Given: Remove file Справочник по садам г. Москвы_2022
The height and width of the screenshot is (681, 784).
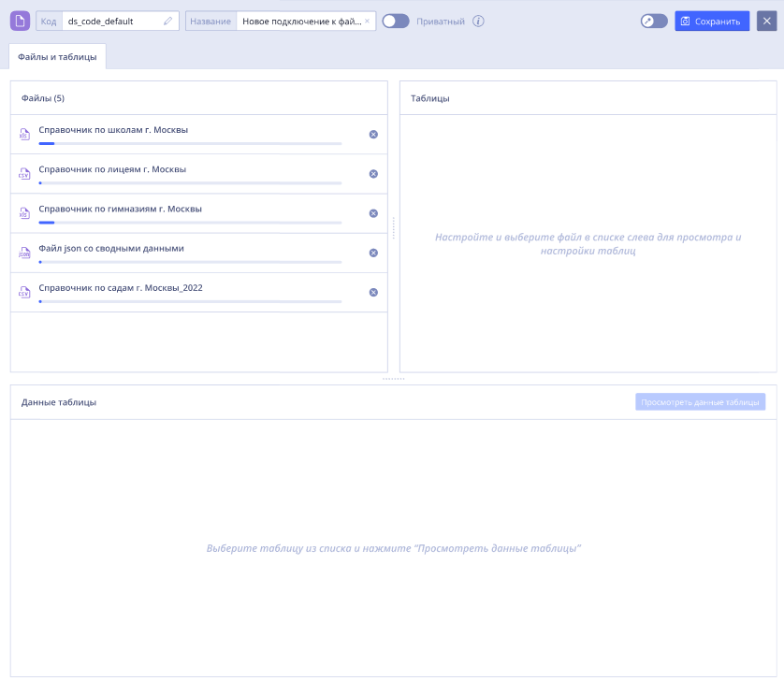Looking at the screenshot, I should (x=373, y=293).
